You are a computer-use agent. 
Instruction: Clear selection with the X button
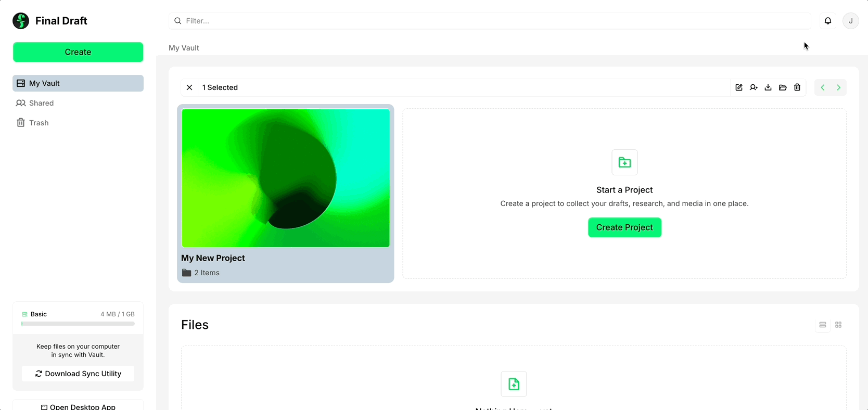pos(189,87)
